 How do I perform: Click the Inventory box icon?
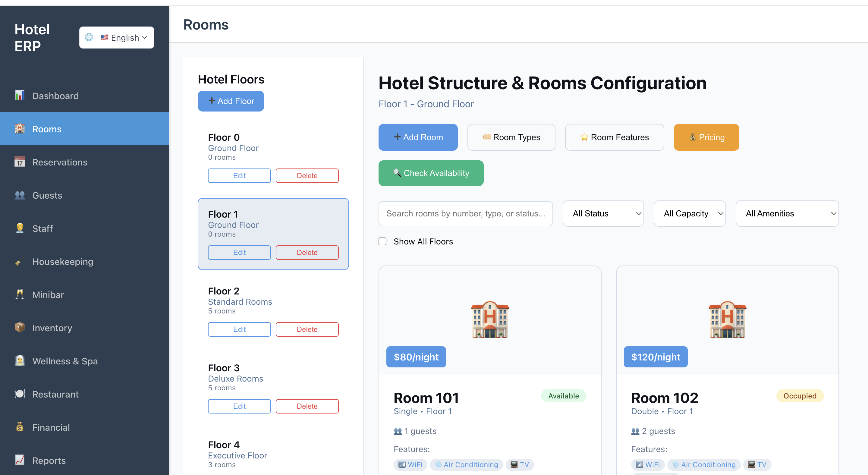coord(20,327)
